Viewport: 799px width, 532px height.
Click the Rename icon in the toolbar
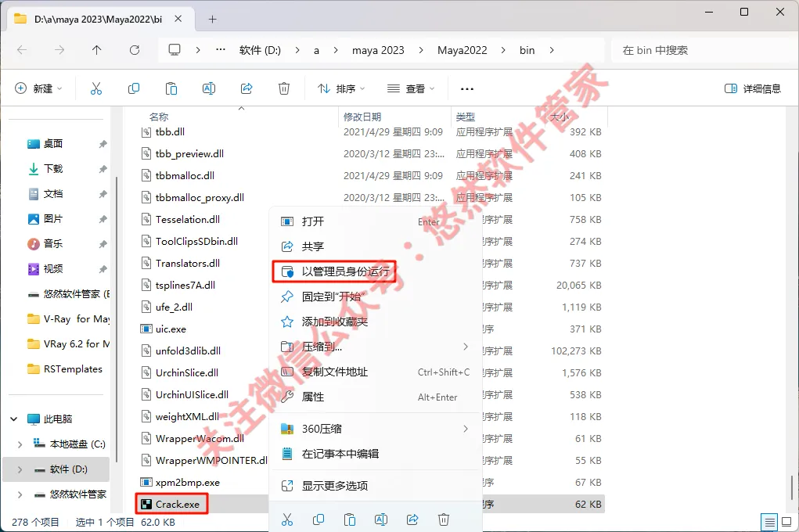(x=209, y=88)
